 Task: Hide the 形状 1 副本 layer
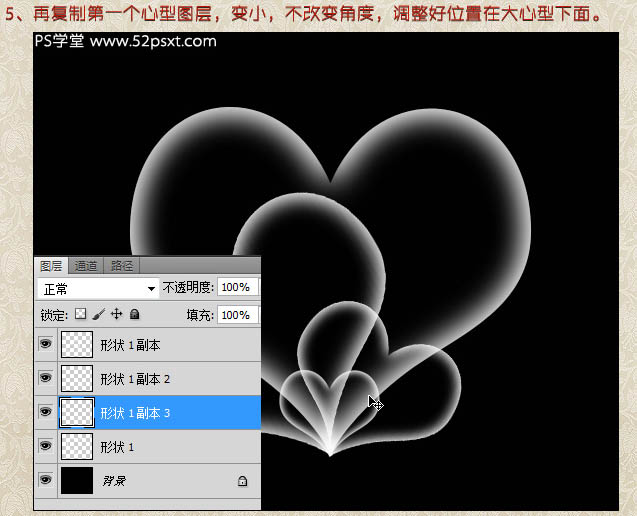[45, 344]
